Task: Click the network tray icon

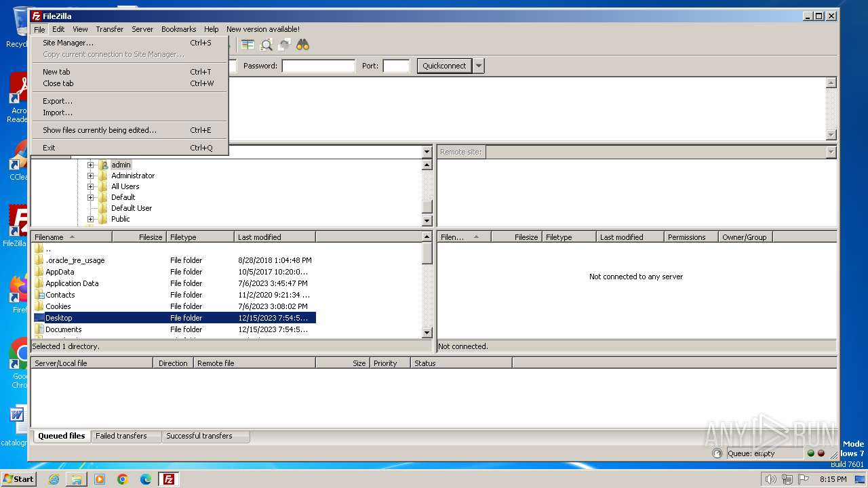Action: (x=787, y=479)
